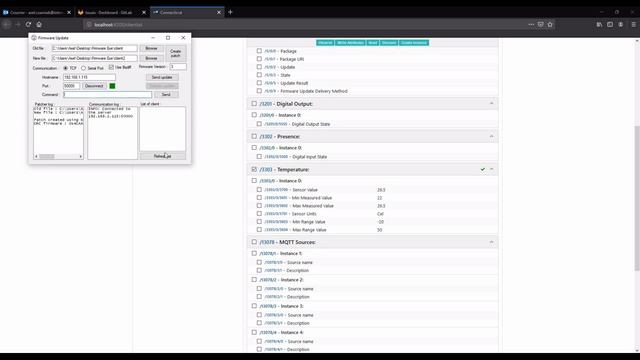Focus the Command input field
Viewport: 640px width, 360px height.
pos(107,95)
